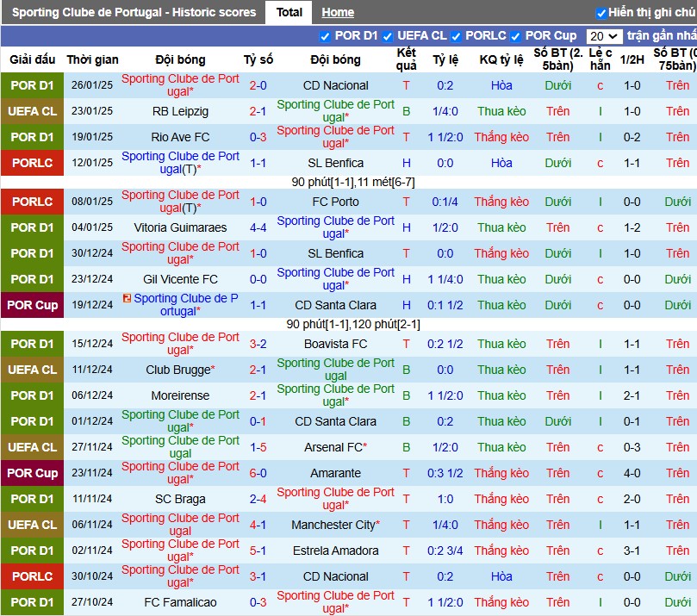Screen dimensions: 697x616
Task: Toggle the UEFA CL filter checkbox
Action: [388, 36]
